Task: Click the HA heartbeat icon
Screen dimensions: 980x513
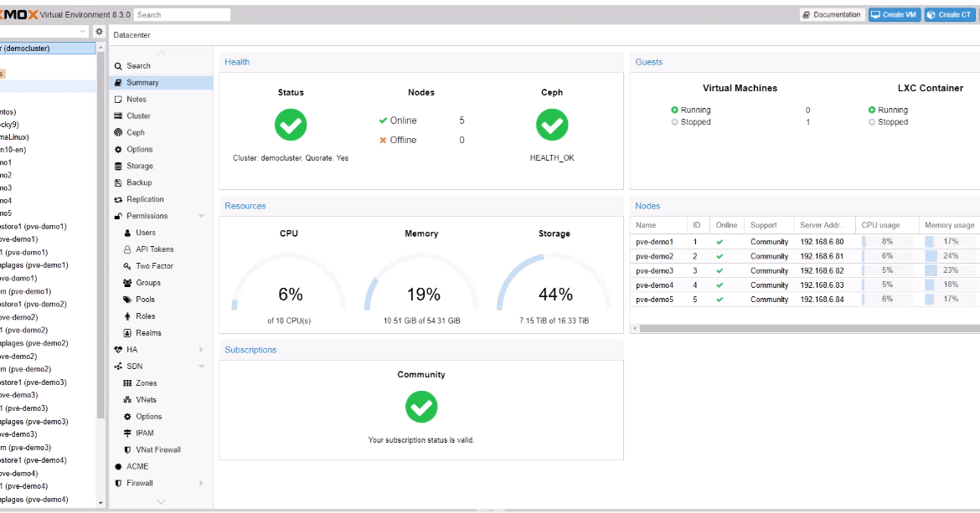Action: pyautogui.click(x=118, y=350)
